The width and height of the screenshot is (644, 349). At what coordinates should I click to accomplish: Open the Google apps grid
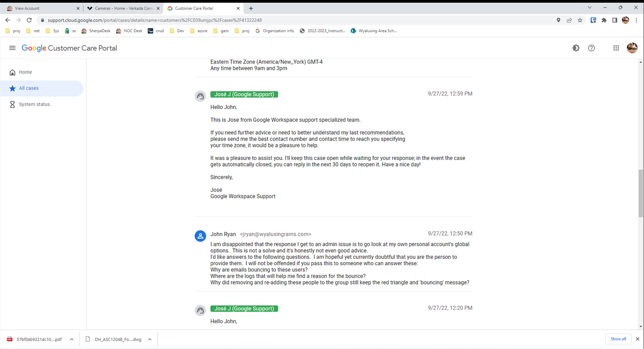tap(616, 48)
